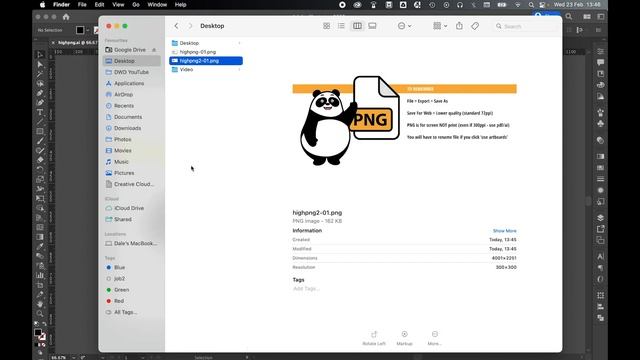Image resolution: width=640 pixels, height=360 pixels.
Task: Click the Illustrator fill color swatch
Action: [80, 30]
